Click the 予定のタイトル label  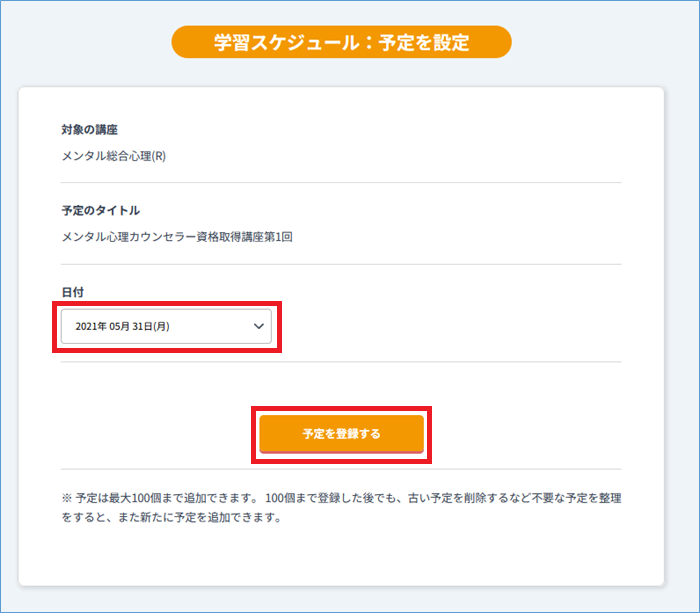tap(100, 211)
